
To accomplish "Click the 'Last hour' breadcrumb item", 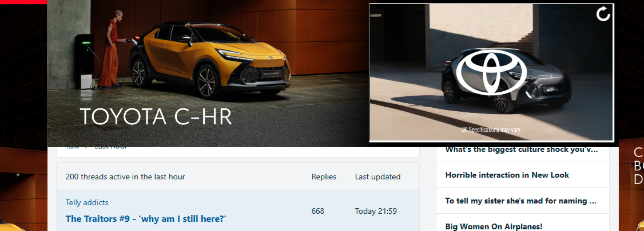I will coord(111,147).
